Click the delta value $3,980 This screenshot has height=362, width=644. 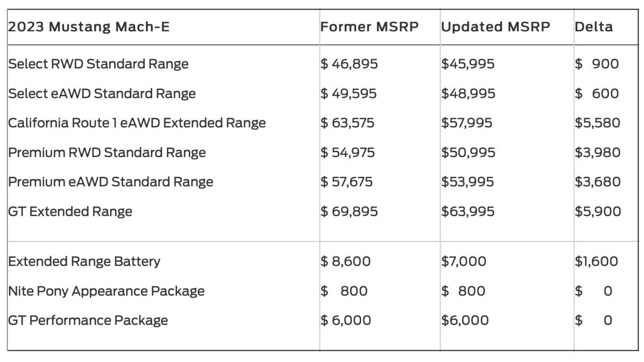pos(598,153)
